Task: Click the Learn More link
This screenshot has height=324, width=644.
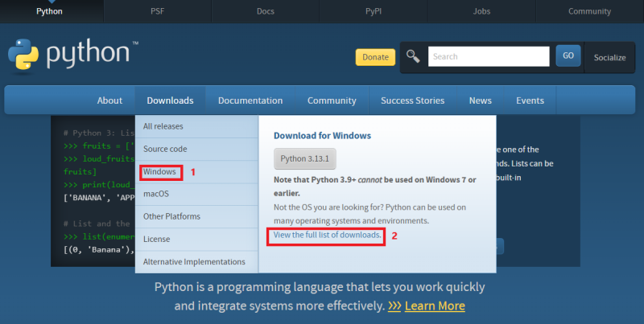Action: [435, 306]
